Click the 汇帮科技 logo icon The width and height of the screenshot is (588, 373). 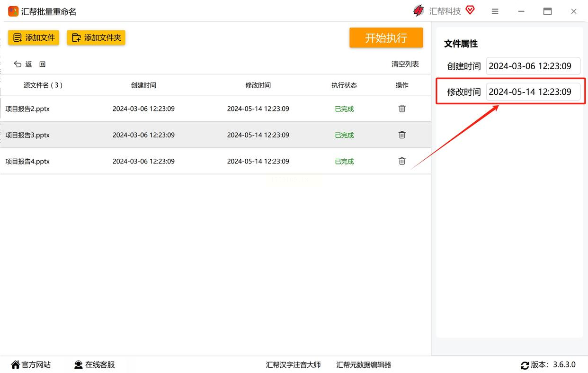(x=419, y=11)
